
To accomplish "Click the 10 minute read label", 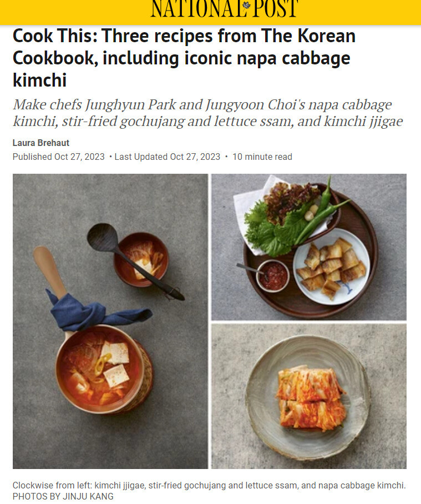I will (x=262, y=157).
